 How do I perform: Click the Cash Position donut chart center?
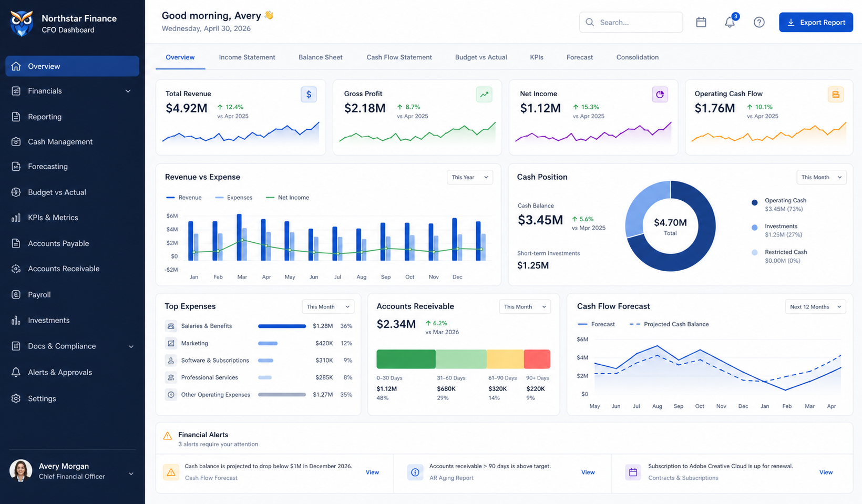[670, 226]
